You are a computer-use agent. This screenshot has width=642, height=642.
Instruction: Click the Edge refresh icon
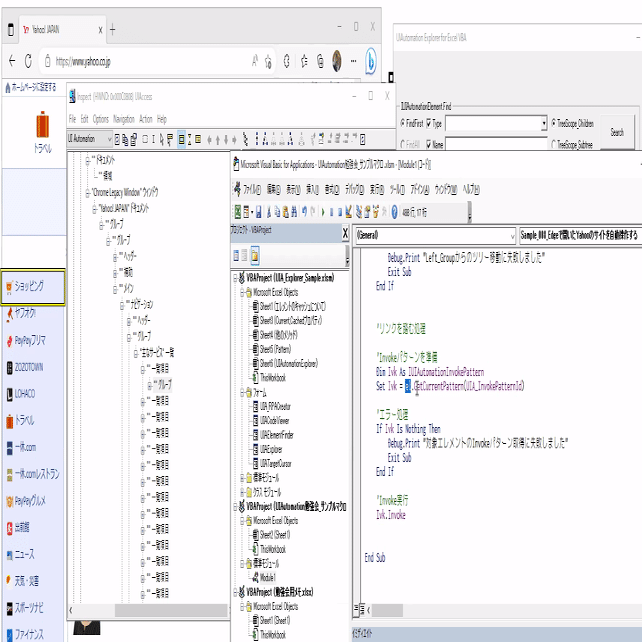tap(28, 61)
